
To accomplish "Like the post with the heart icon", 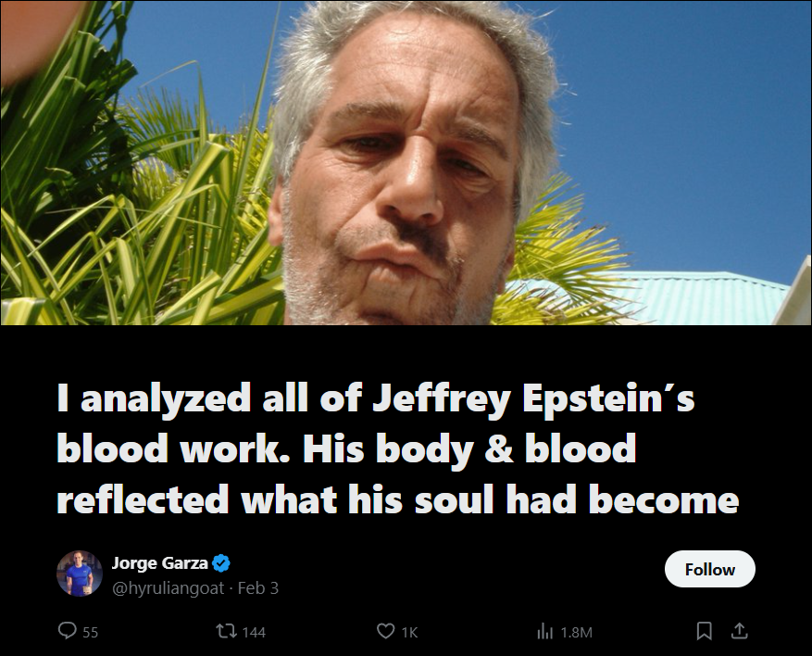I will click(x=386, y=631).
